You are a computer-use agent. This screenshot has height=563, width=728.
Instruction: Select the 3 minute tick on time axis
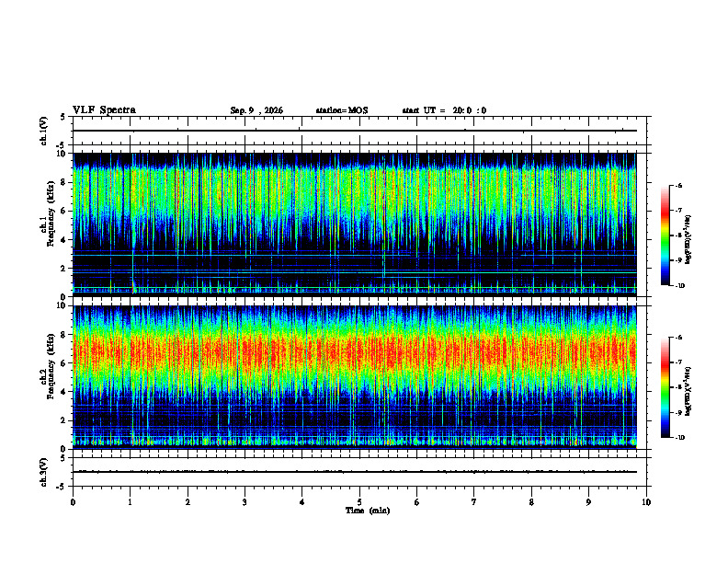point(245,502)
